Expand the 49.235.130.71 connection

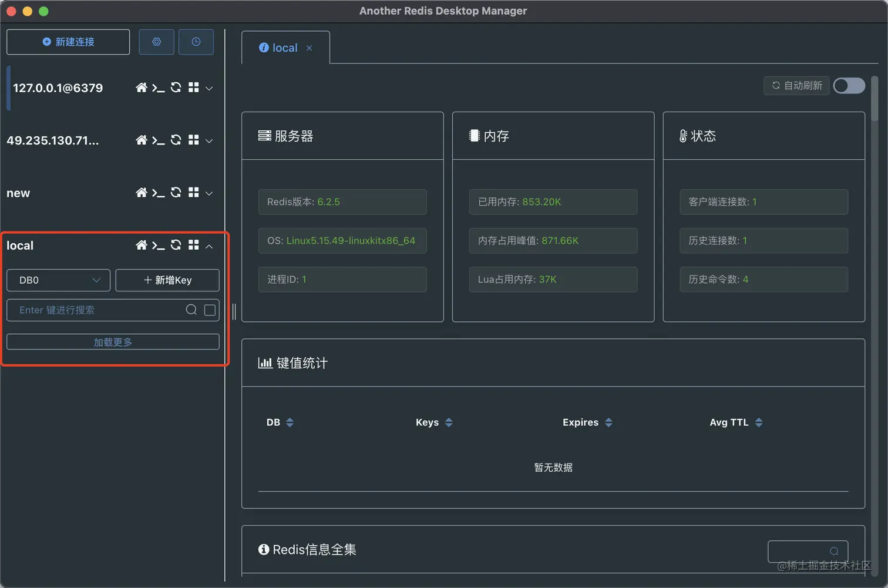[209, 140]
